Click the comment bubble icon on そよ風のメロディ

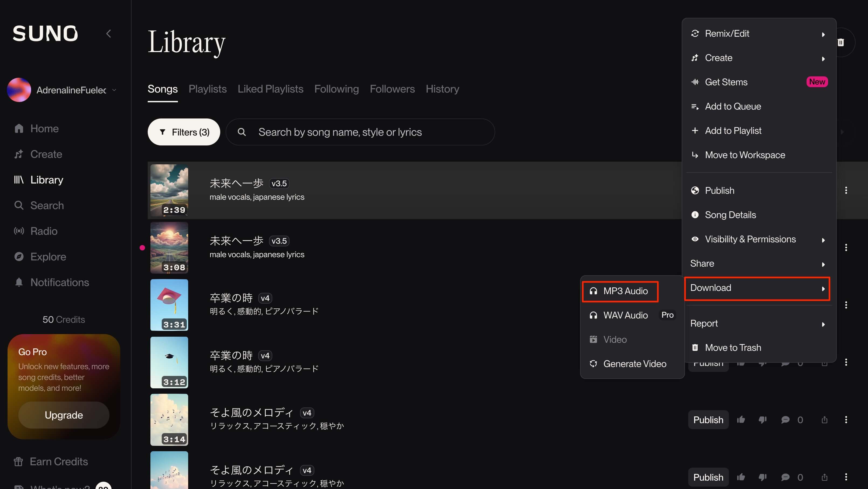pos(785,420)
